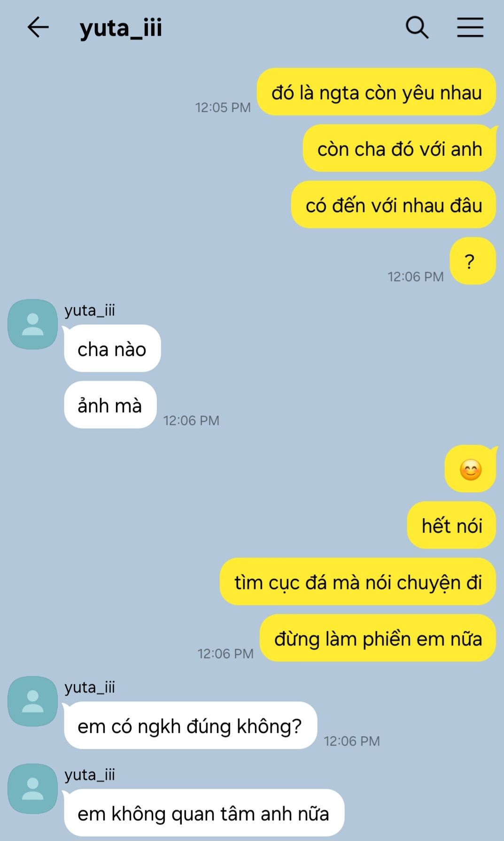The image size is (504, 841).
Task: Tap the 'có đến với nhau đâu' bubble
Action: pos(394,205)
